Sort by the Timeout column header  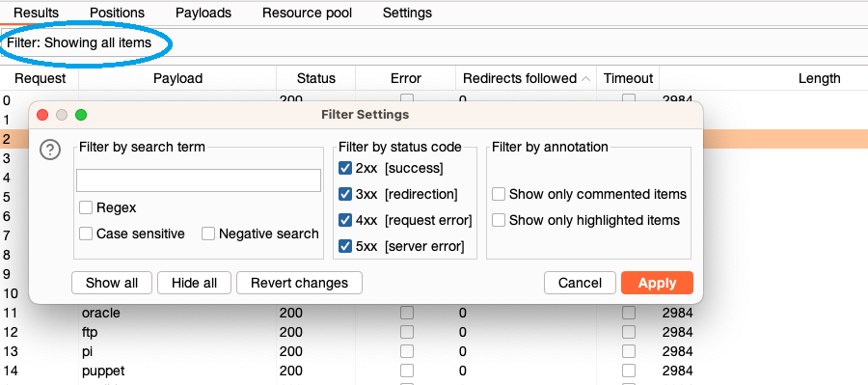coord(628,78)
